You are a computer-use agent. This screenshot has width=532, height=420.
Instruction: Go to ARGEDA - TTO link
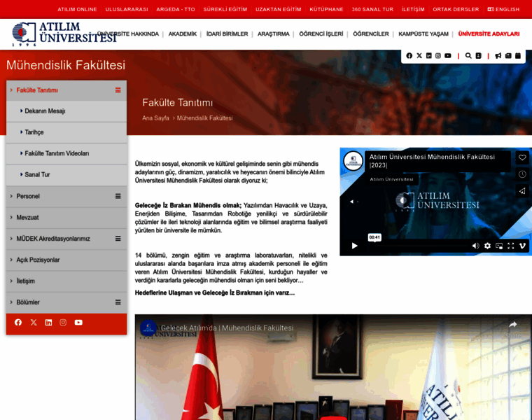(x=176, y=10)
